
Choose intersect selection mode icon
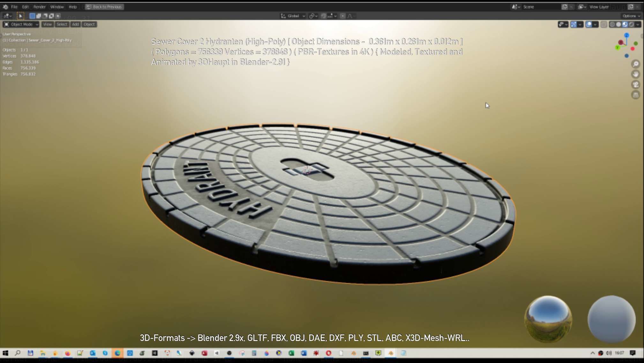58,16
